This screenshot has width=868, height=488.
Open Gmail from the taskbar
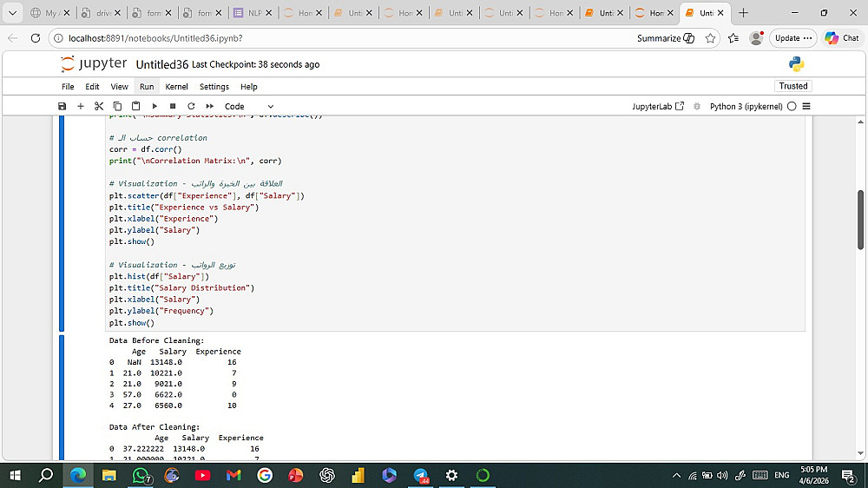[233, 475]
